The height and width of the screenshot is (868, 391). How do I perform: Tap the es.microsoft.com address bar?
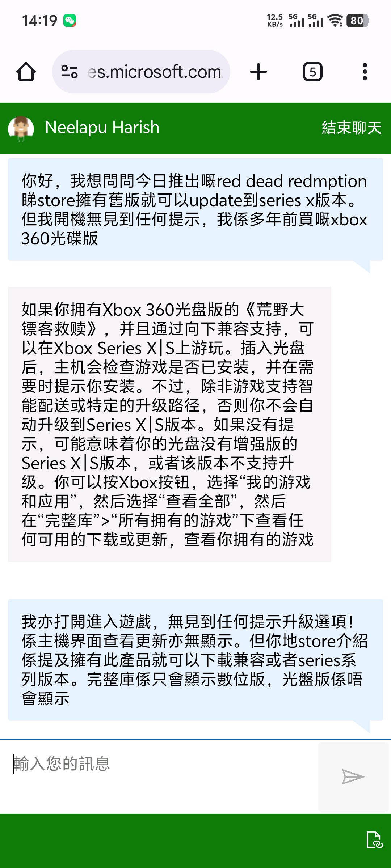(141, 72)
